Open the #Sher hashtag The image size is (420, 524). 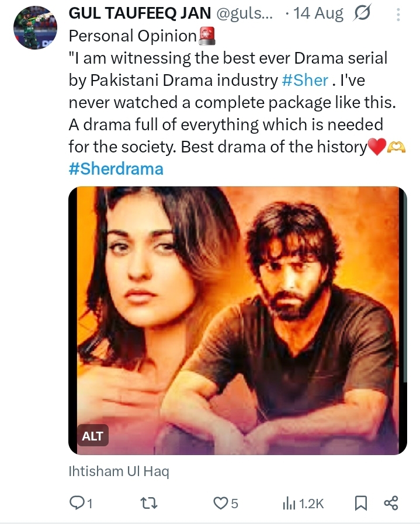(304, 79)
